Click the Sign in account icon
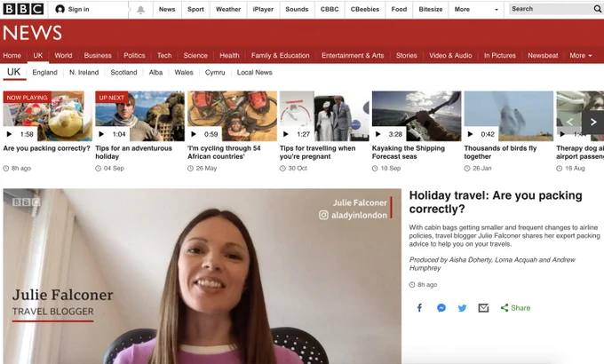 pos(60,9)
